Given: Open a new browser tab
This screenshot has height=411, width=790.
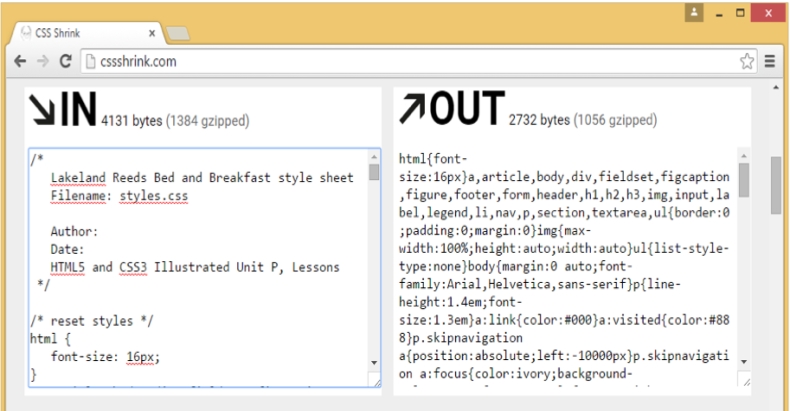Looking at the screenshot, I should [x=177, y=33].
